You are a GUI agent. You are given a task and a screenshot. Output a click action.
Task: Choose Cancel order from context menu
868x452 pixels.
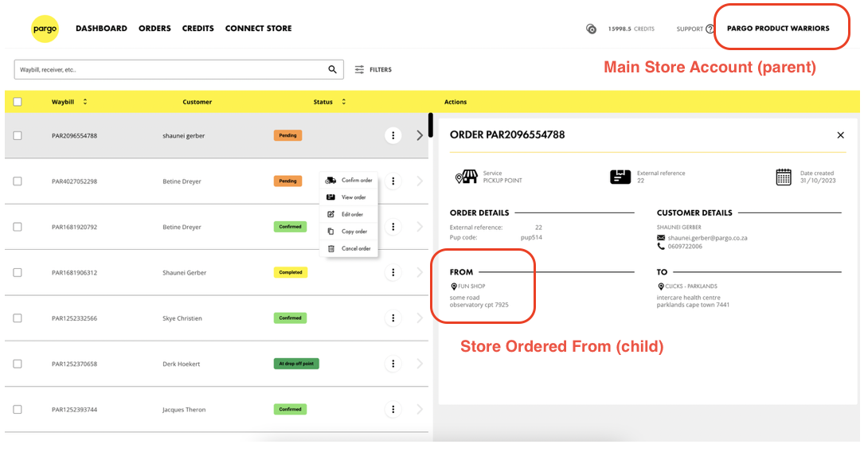tap(349, 248)
